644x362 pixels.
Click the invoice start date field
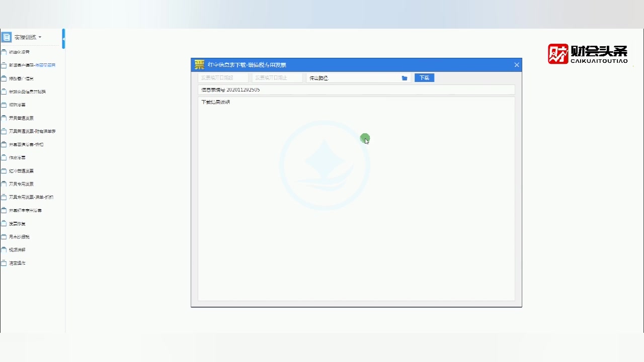pos(223,78)
